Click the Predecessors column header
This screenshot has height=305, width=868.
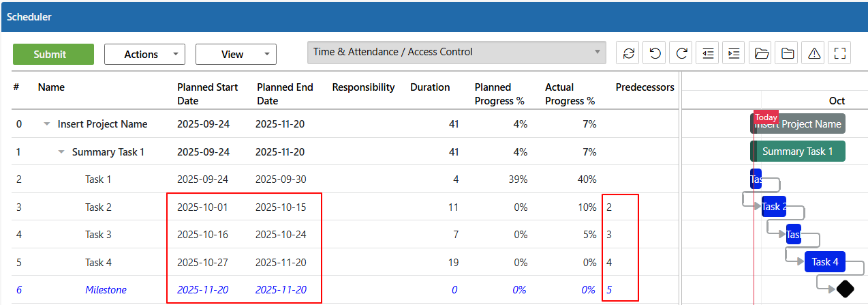[x=645, y=87]
